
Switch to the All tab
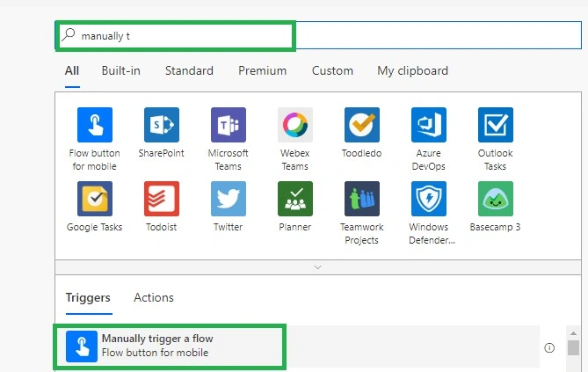pyautogui.click(x=72, y=70)
